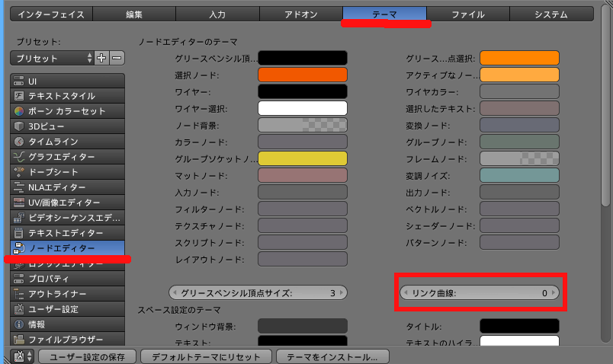Screen dimensions: 613x364
Task: Click the ユーザー設定 icon in sidebar
Action: [x=18, y=309]
